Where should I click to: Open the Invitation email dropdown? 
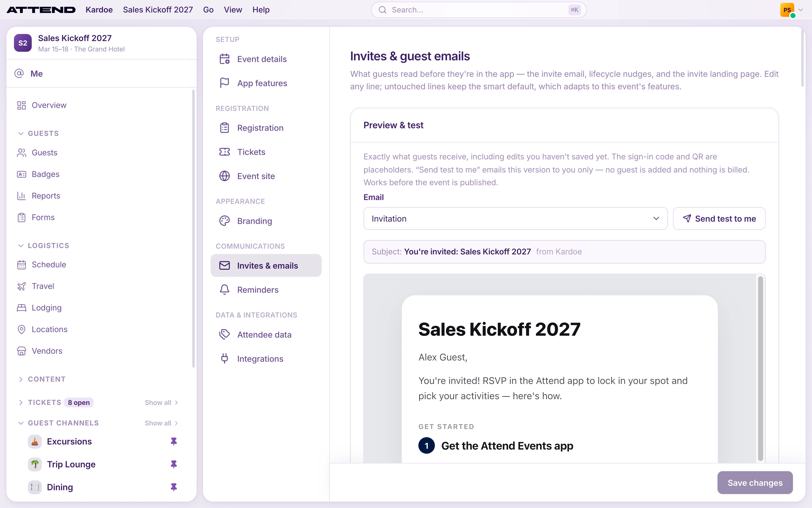[515, 218]
